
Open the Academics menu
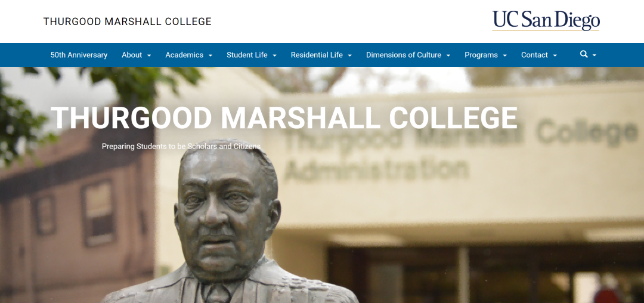(x=184, y=55)
